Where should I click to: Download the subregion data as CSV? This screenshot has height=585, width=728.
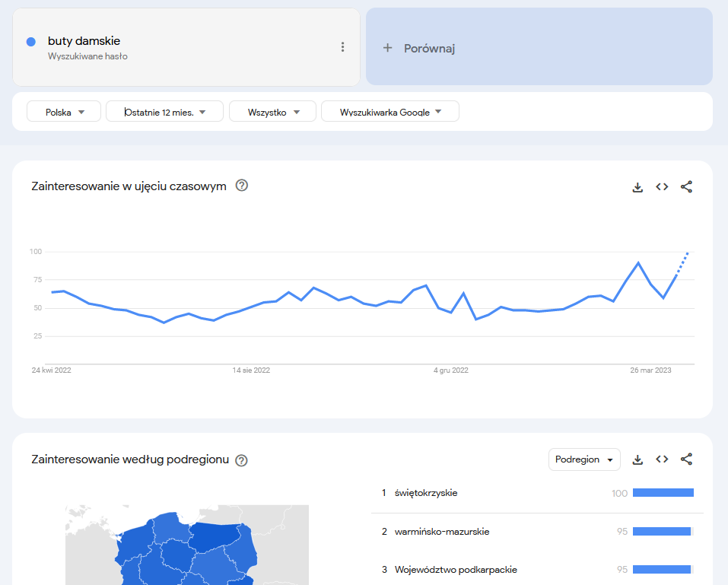pos(637,459)
